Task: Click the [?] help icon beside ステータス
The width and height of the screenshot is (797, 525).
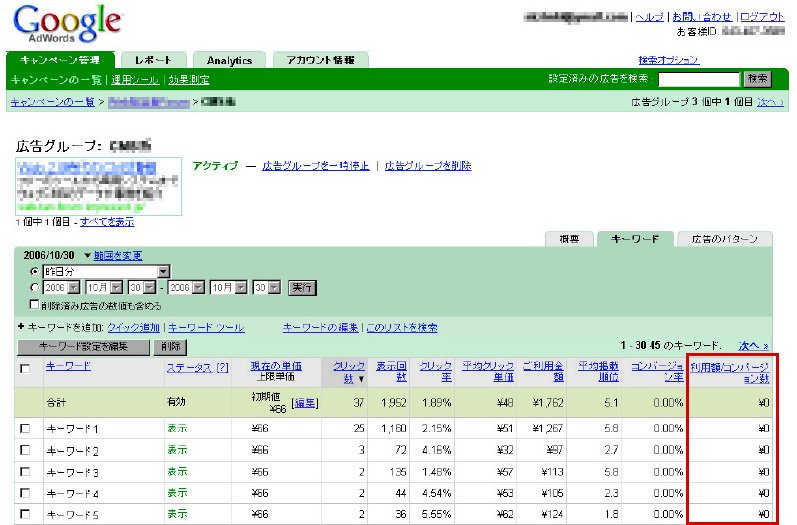Action: (x=222, y=368)
